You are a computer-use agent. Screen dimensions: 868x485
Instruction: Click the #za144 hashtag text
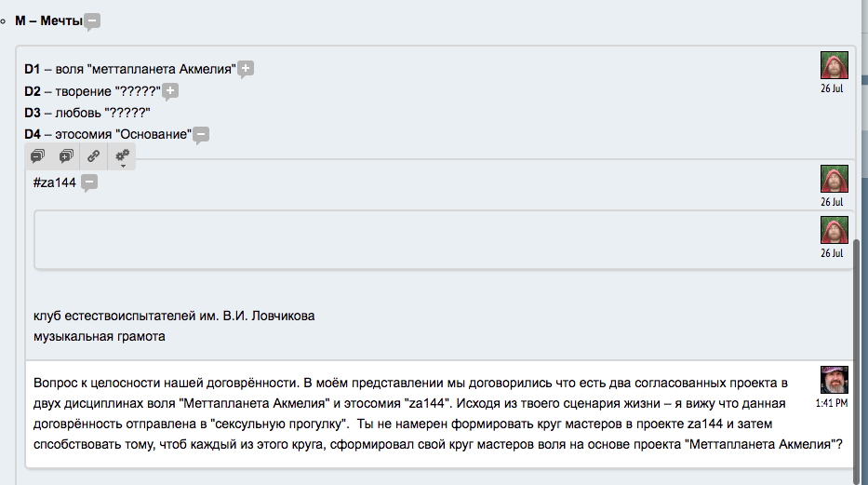click(54, 182)
